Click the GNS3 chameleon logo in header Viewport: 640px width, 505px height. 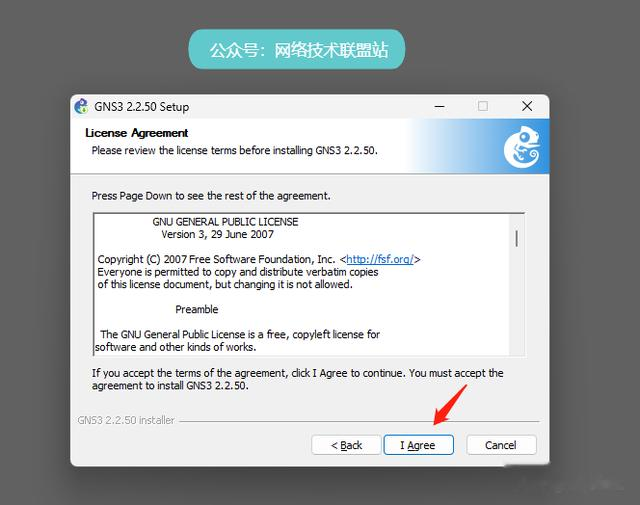(522, 147)
